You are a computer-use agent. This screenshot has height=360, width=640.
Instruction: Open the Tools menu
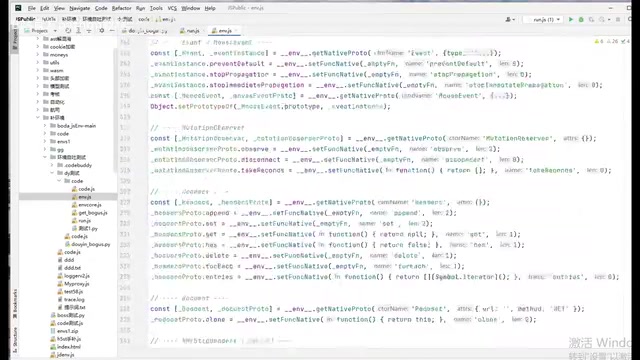click(156, 8)
